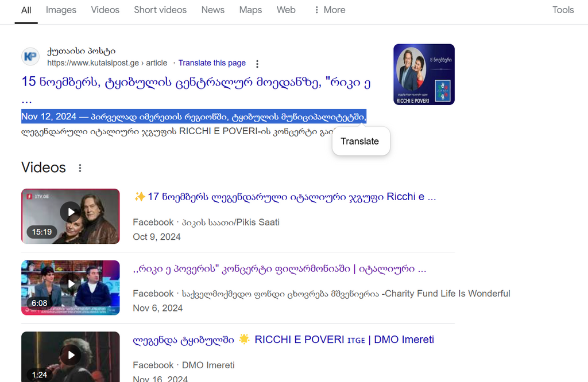Open the Videos section three-dot menu
Screen dimensions: 588x382
(80, 168)
